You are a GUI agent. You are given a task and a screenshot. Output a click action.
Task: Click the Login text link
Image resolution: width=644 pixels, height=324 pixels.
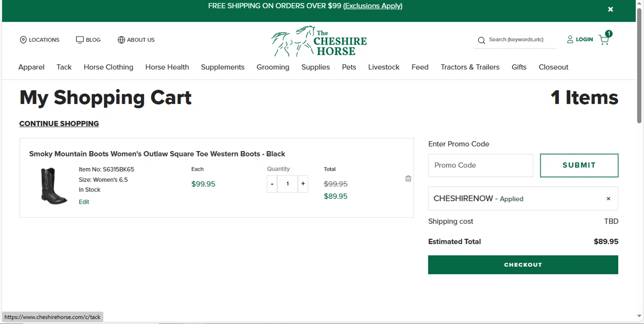coord(584,39)
